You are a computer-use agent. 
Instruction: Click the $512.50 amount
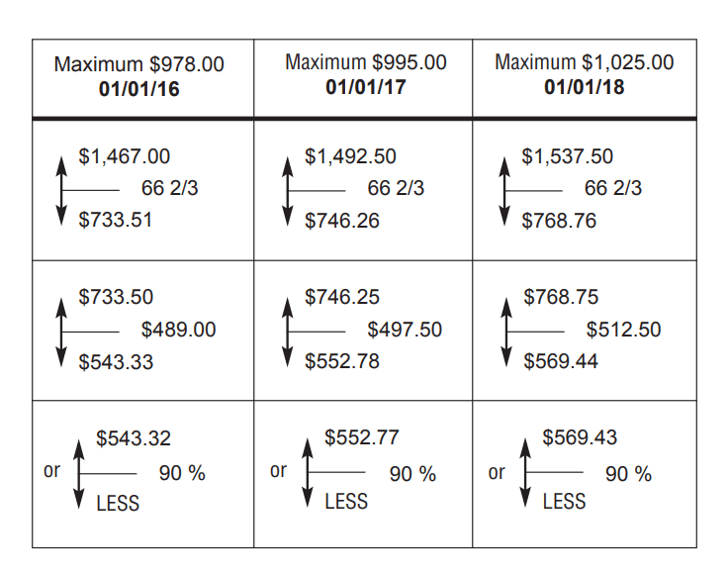click(x=623, y=330)
